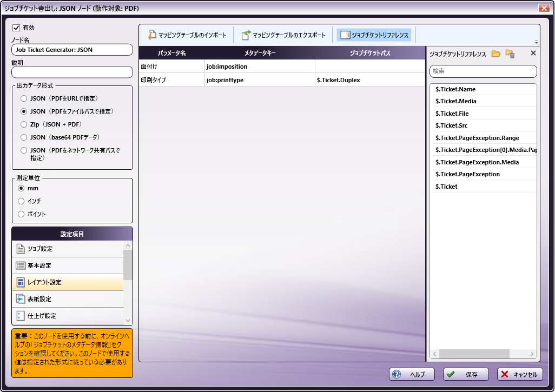Close the job ticket reference panel
This screenshot has height=392, width=555.
[x=533, y=53]
